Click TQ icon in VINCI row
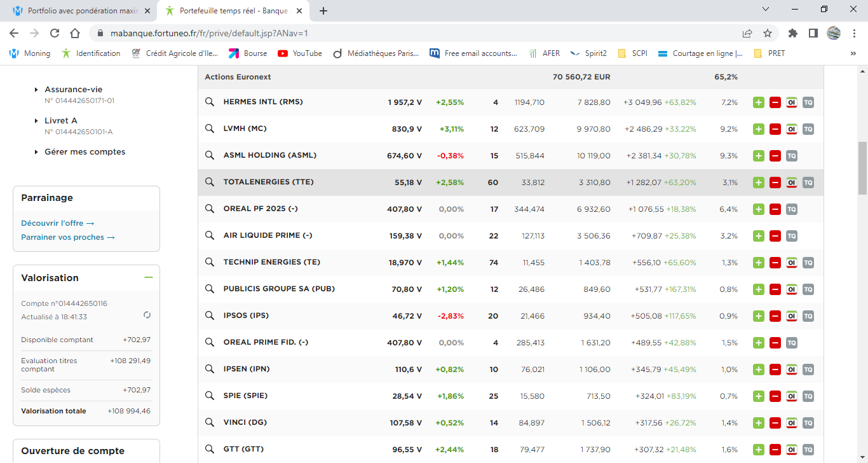868x463 pixels. pos(808,423)
